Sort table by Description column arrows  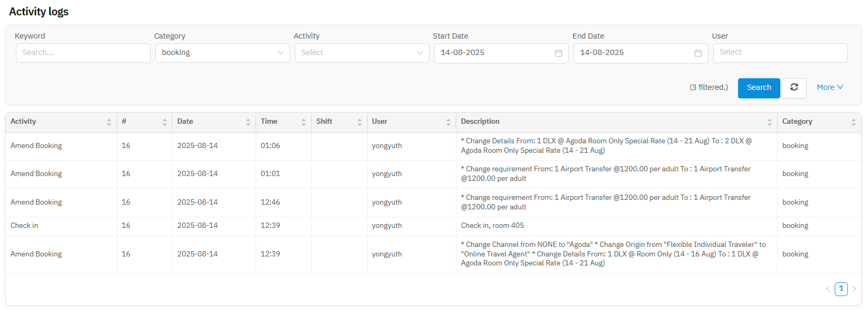tap(769, 122)
